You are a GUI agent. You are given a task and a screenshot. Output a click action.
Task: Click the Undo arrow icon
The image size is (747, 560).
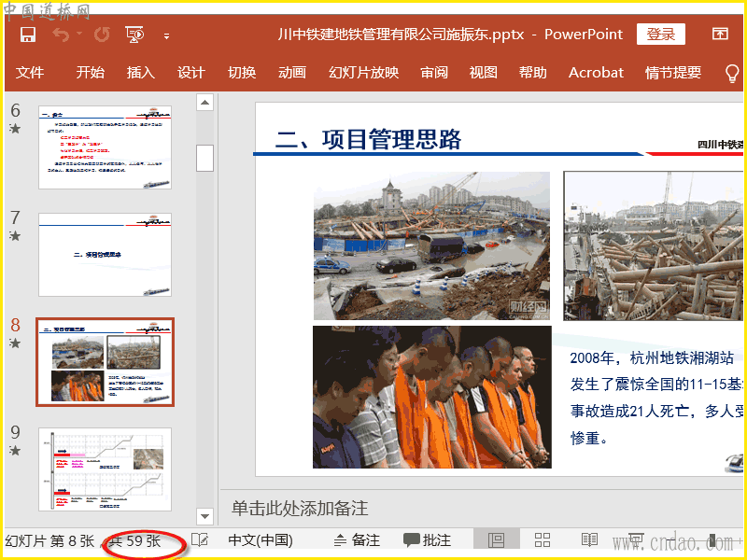click(61, 35)
